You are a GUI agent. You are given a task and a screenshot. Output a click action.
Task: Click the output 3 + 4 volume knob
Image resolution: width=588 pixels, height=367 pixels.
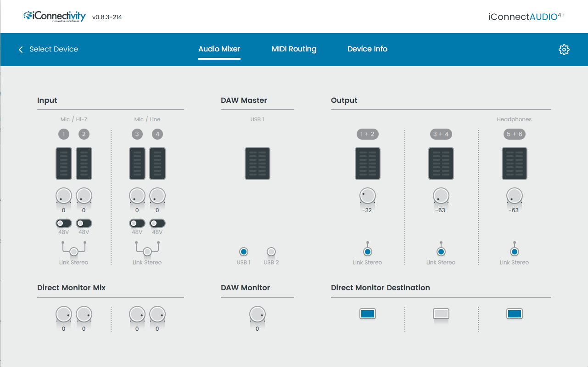point(441,196)
